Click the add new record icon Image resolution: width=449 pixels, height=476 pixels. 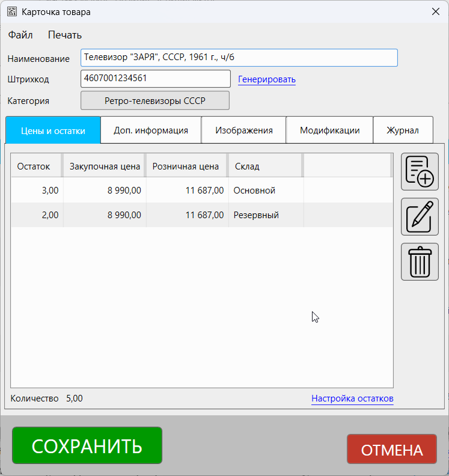[x=420, y=172]
